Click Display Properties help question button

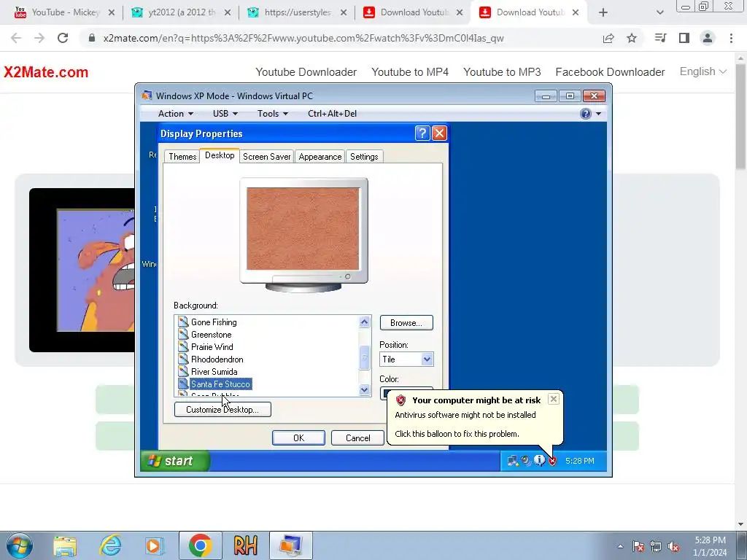click(422, 133)
